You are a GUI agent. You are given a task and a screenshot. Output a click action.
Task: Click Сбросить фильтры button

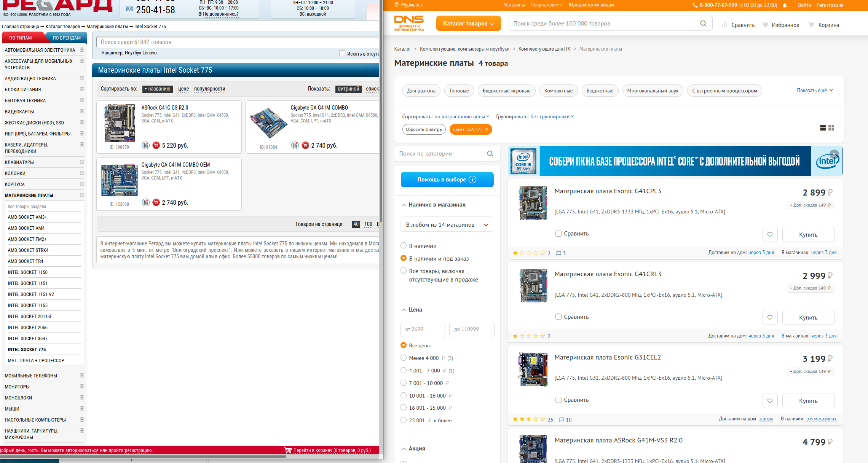424,129
